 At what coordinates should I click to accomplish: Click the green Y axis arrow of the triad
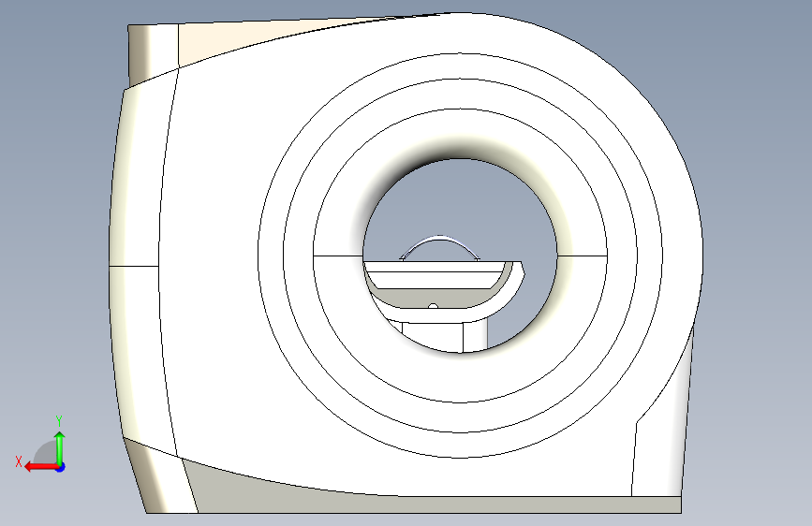pos(60,447)
